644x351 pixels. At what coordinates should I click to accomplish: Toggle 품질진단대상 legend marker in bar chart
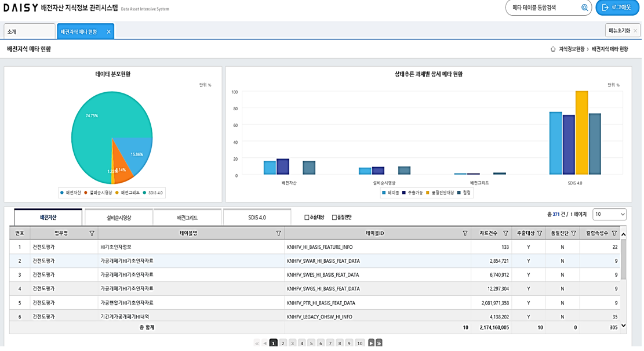[x=428, y=193]
